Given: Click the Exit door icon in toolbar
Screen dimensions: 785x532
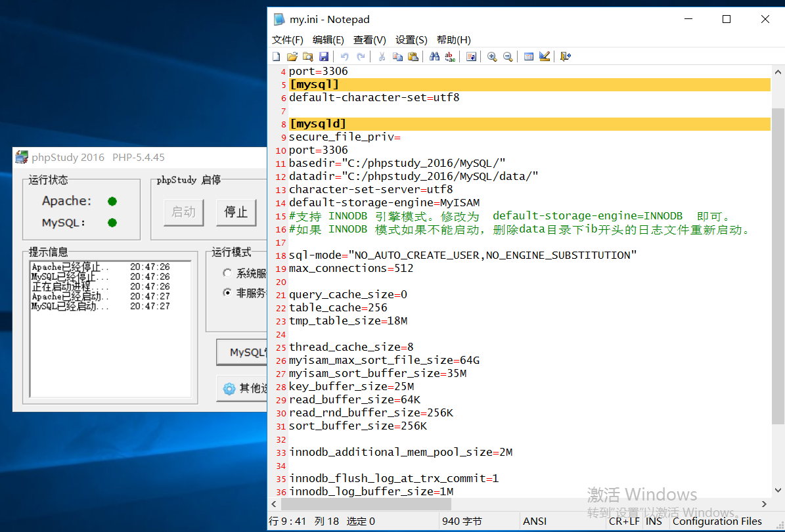Looking at the screenshot, I should coord(565,56).
